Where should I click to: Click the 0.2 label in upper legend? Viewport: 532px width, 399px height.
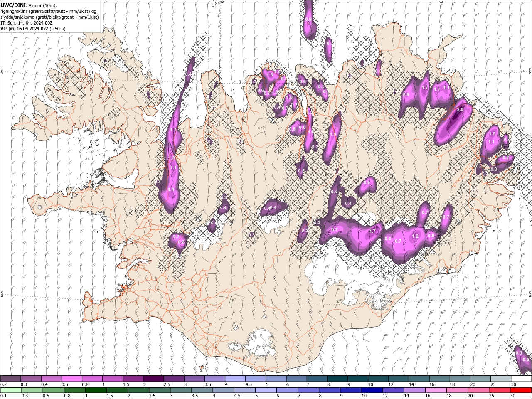pyautogui.click(x=3, y=384)
